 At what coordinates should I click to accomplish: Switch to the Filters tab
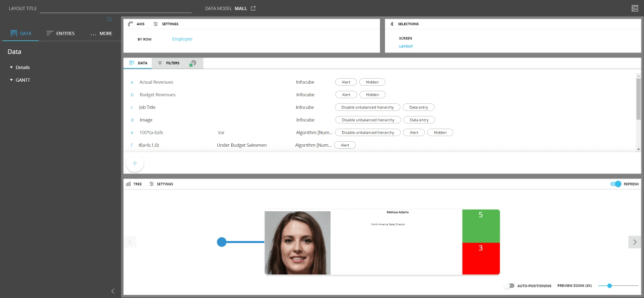point(168,64)
